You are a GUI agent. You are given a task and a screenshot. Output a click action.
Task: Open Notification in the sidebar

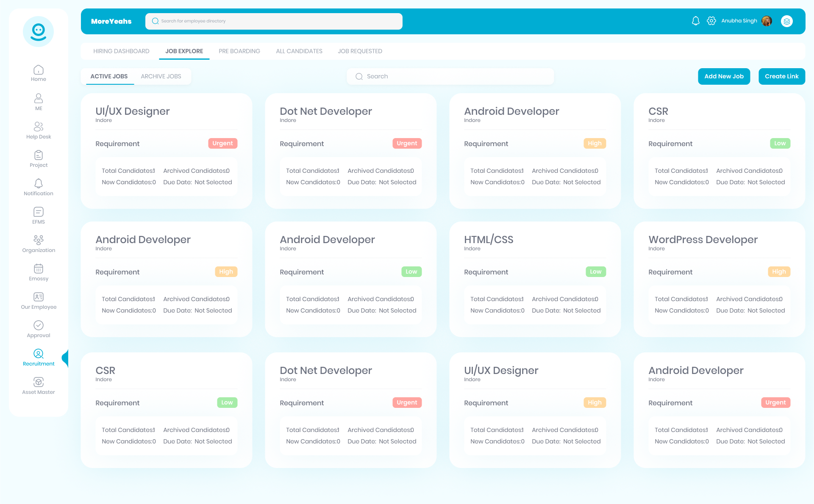[39, 187]
